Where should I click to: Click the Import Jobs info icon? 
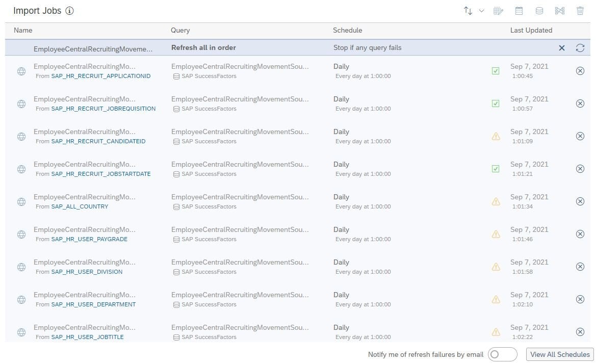pos(70,11)
